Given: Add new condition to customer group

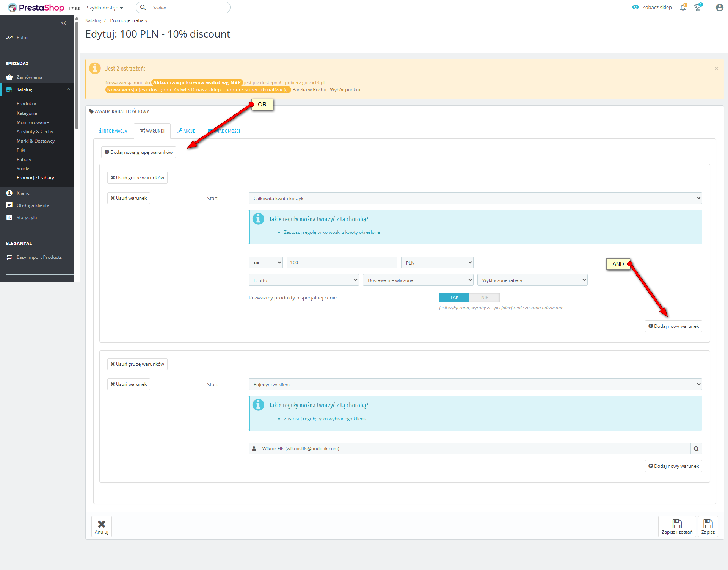Looking at the screenshot, I should 673,466.
